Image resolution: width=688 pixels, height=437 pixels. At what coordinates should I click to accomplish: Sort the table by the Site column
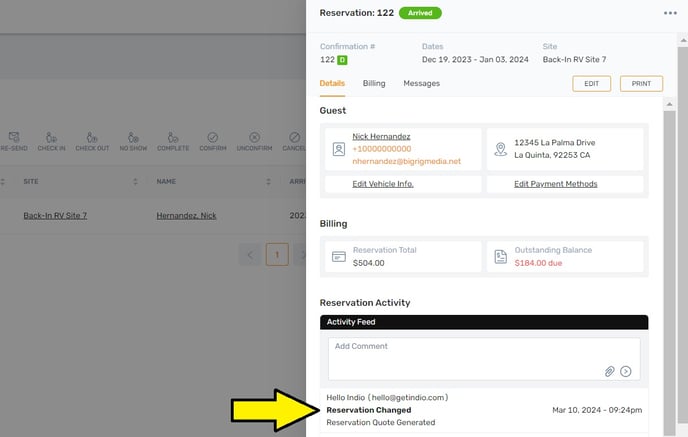135,182
